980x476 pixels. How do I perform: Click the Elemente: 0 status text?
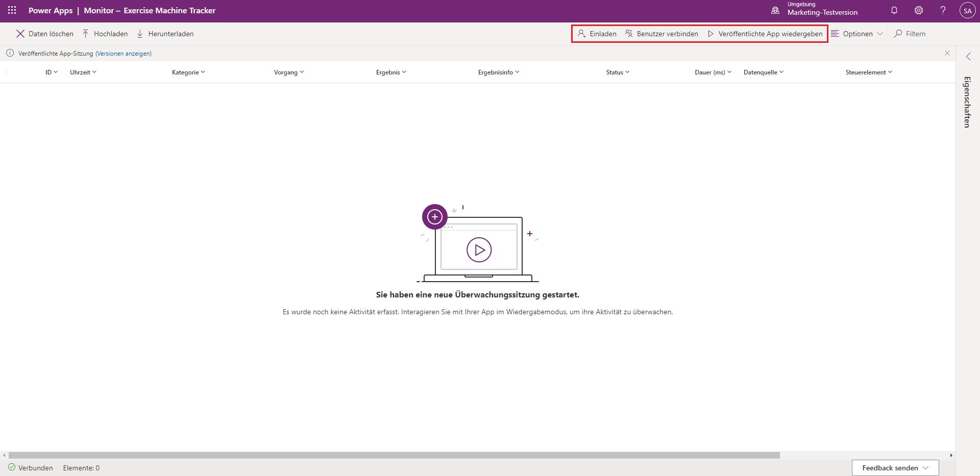[x=81, y=468]
